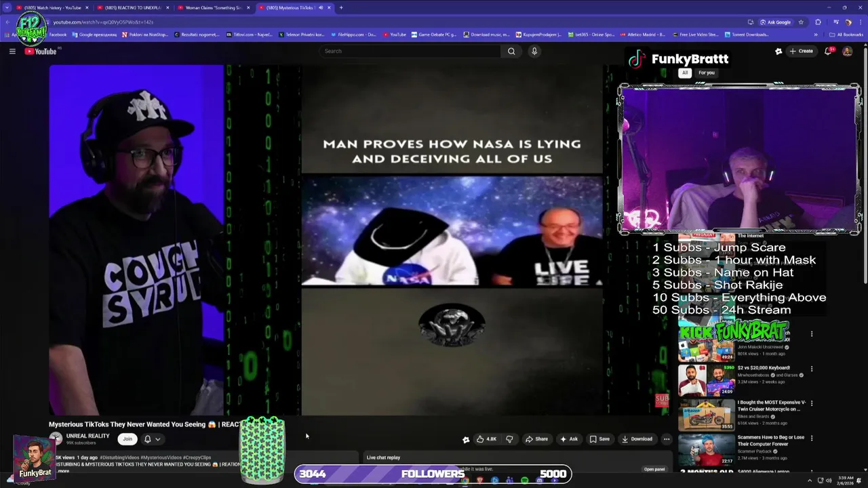Open Game-Debate PC bookmark

433,35
